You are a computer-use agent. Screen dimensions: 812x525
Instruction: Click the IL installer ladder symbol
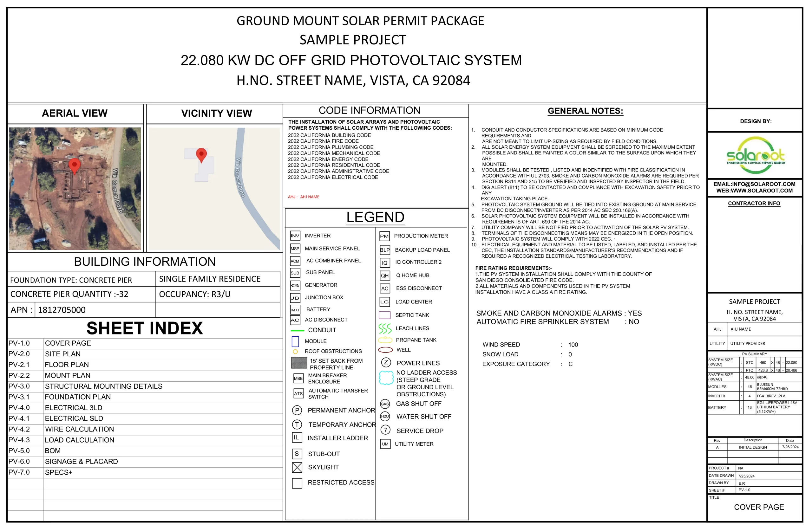296,437
